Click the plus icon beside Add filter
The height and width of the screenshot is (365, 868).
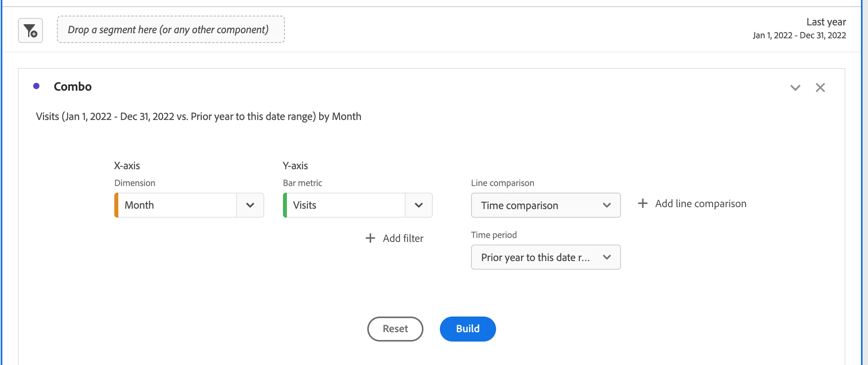coord(370,238)
